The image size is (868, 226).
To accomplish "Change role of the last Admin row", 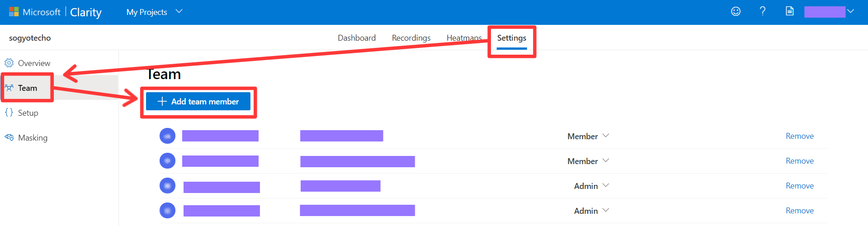I will pos(591,211).
